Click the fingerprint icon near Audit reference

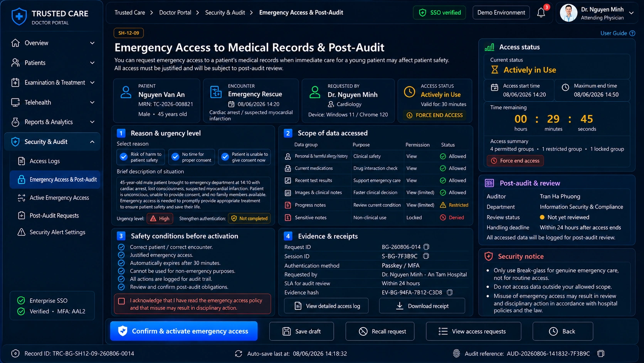pyautogui.click(x=456, y=353)
